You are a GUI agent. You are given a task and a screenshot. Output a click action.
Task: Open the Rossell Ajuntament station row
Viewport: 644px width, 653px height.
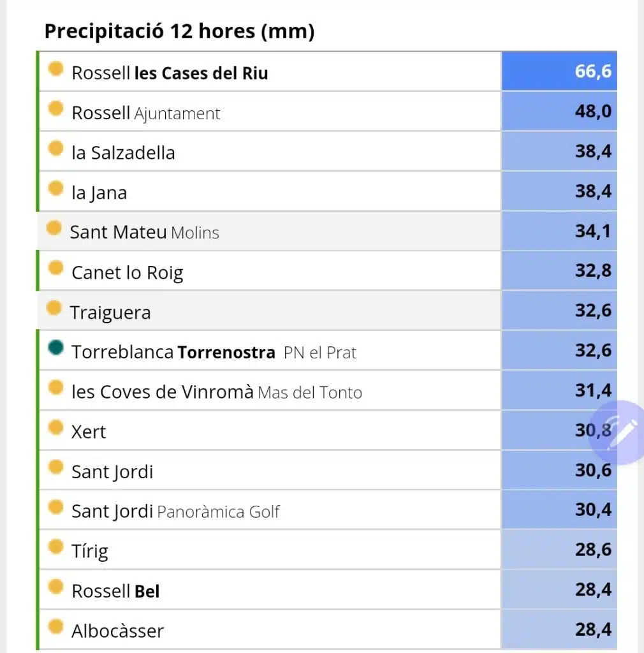click(269, 112)
